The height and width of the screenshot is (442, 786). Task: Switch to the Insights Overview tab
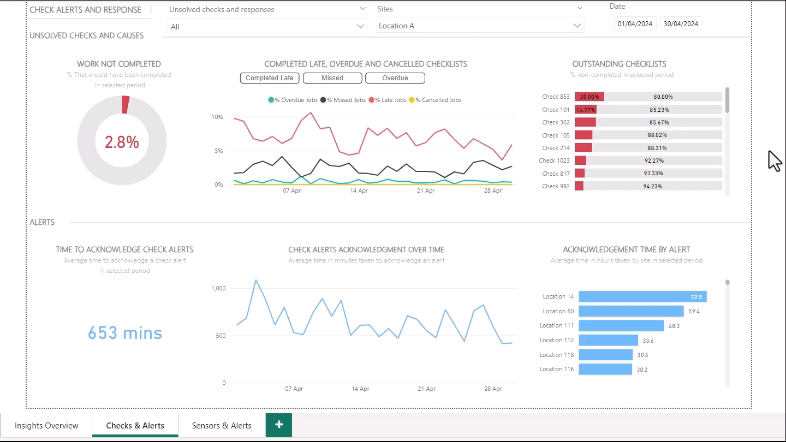pyautogui.click(x=46, y=426)
